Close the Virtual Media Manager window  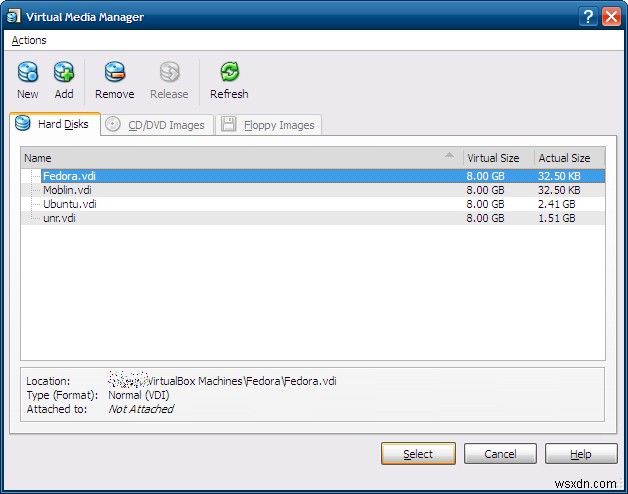612,17
